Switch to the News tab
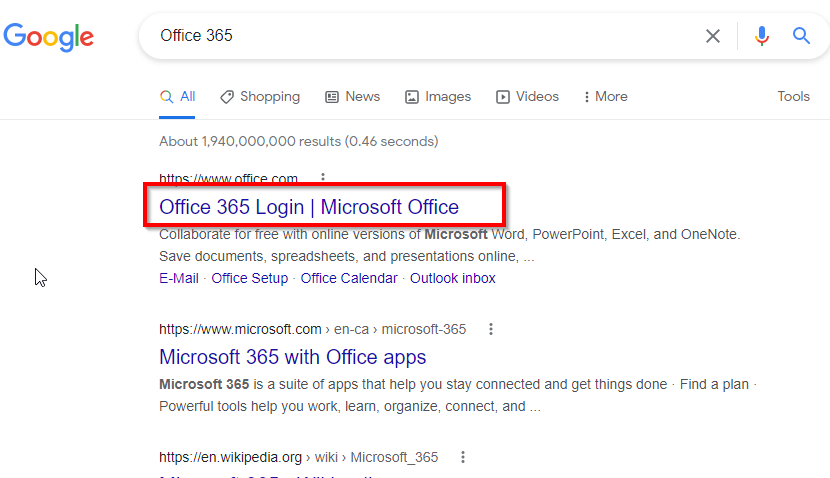Viewport: 830px width, 478px height. [353, 97]
